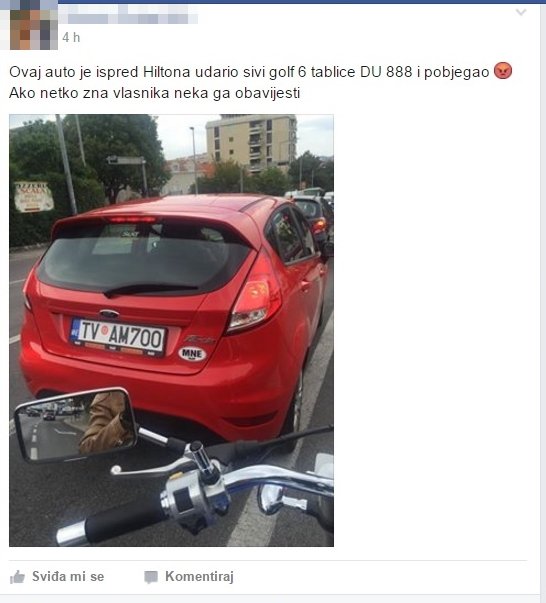Click the pizzeria sign in the photo
Screen dimensions: 546x603
(33, 197)
